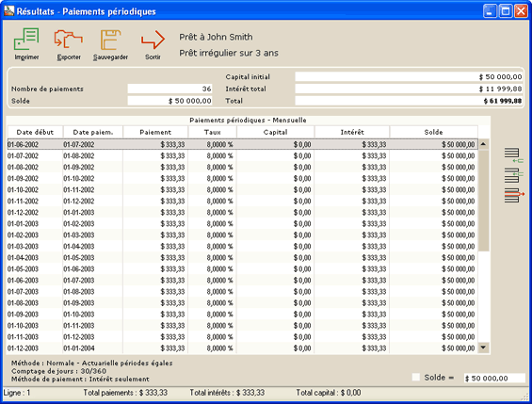Click payment date cell 01-01-2004
This screenshot has width=532, height=404.
tap(92, 348)
